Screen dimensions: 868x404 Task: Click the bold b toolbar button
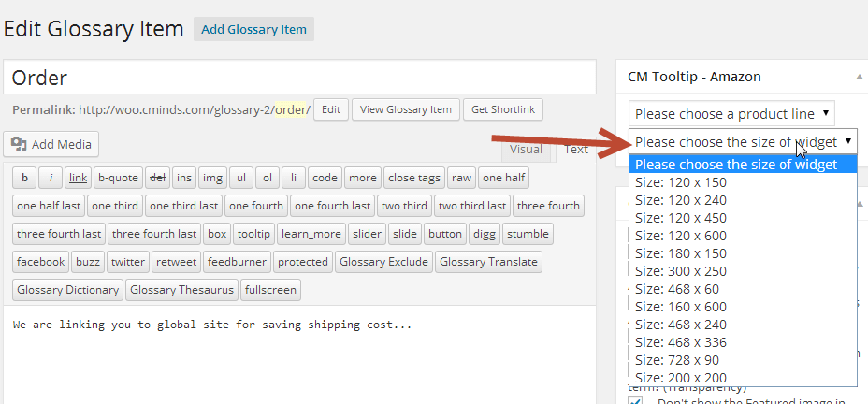click(x=23, y=178)
